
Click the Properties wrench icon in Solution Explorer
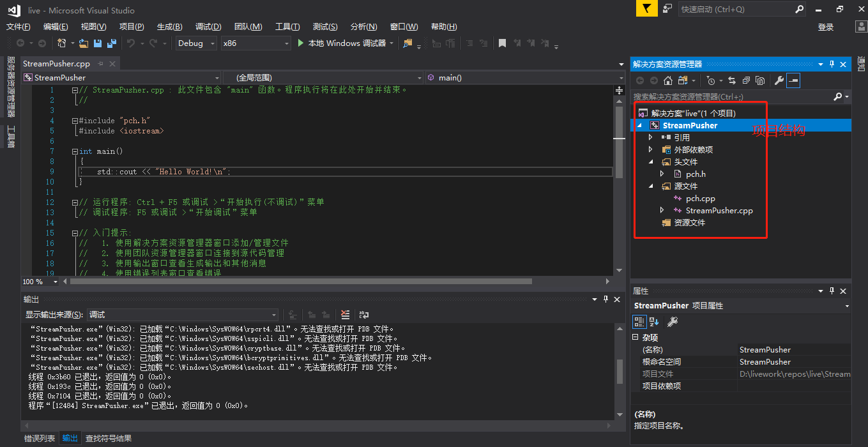(779, 80)
